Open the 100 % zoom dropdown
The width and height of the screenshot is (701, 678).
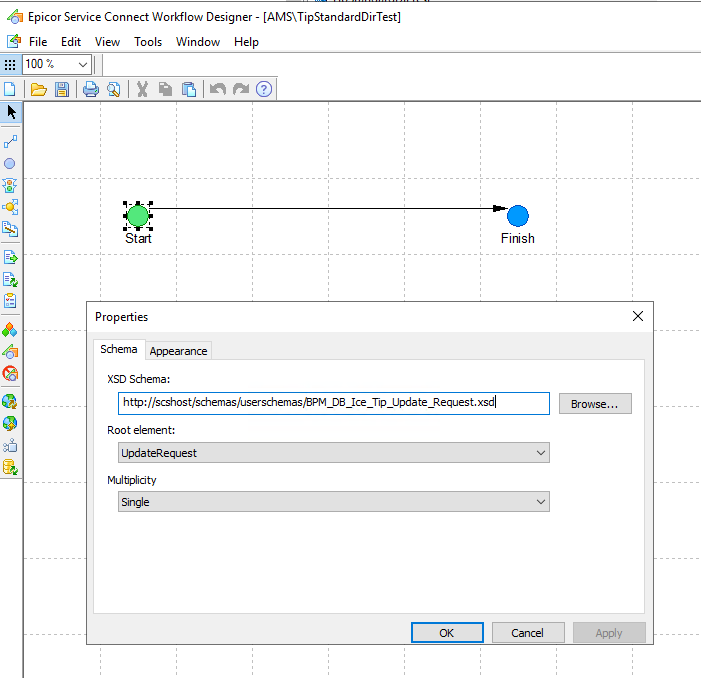pyautogui.click(x=82, y=65)
